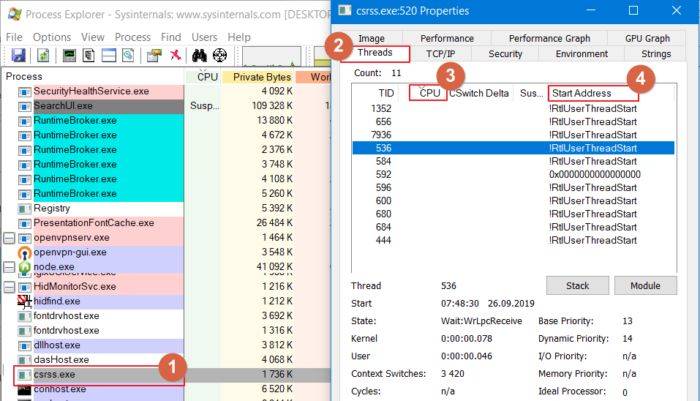Screen dimensions: 700x401
Task: Select the Threads tab
Action: (375, 53)
